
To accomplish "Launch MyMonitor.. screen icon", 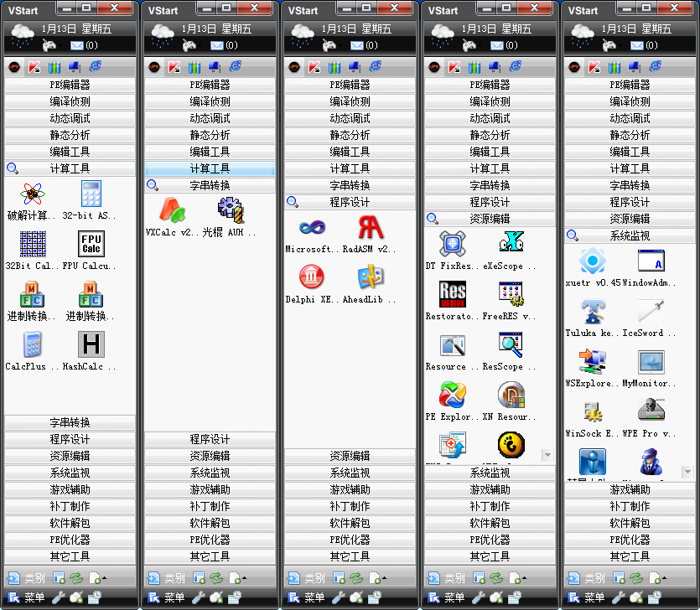I will [x=651, y=361].
